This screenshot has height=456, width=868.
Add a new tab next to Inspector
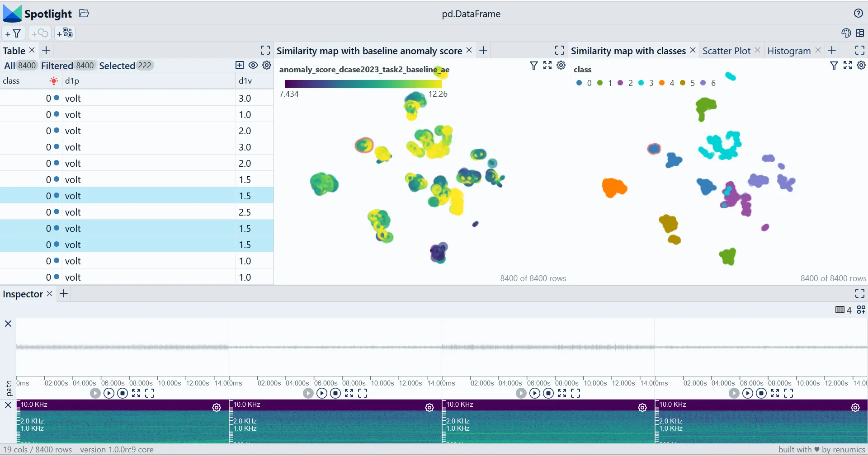click(64, 293)
